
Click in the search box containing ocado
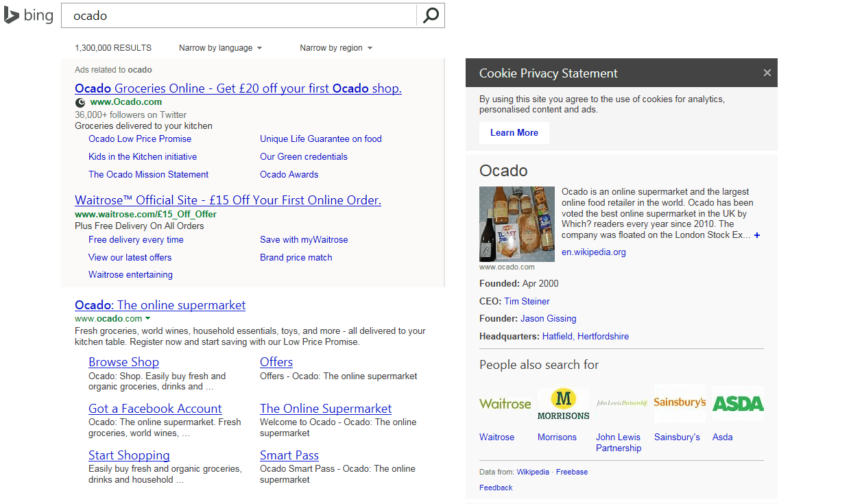tap(238, 16)
